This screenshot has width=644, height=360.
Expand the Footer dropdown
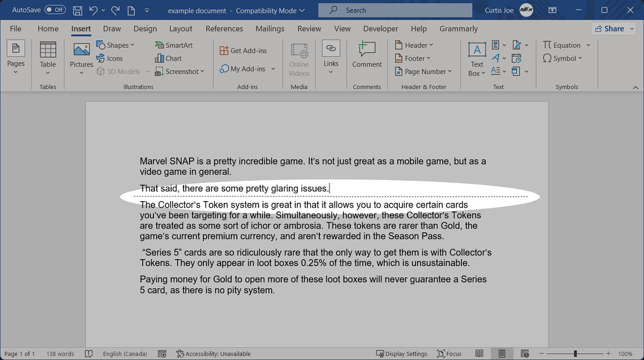pyautogui.click(x=429, y=58)
